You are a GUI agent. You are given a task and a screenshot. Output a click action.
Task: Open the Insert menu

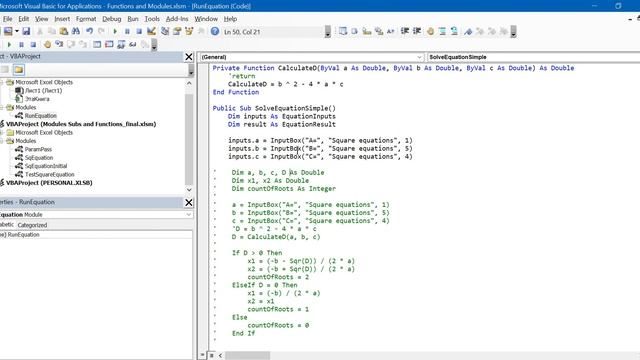62,19
